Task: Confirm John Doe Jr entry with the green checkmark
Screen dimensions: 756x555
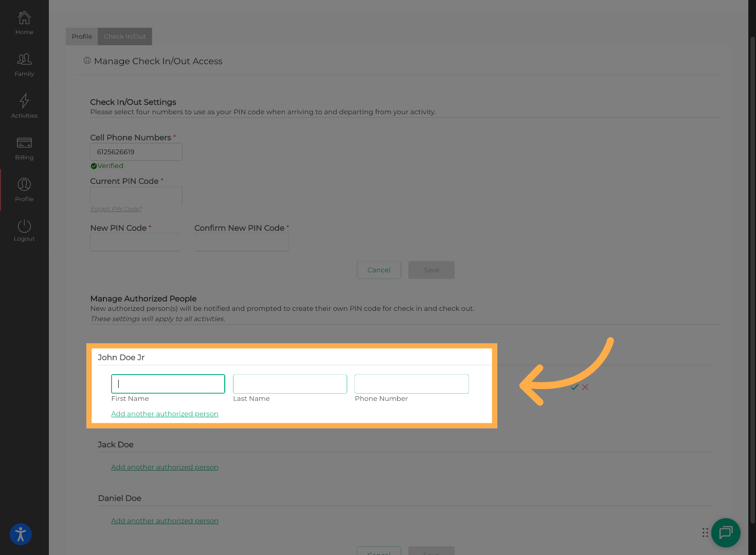Action: point(574,387)
